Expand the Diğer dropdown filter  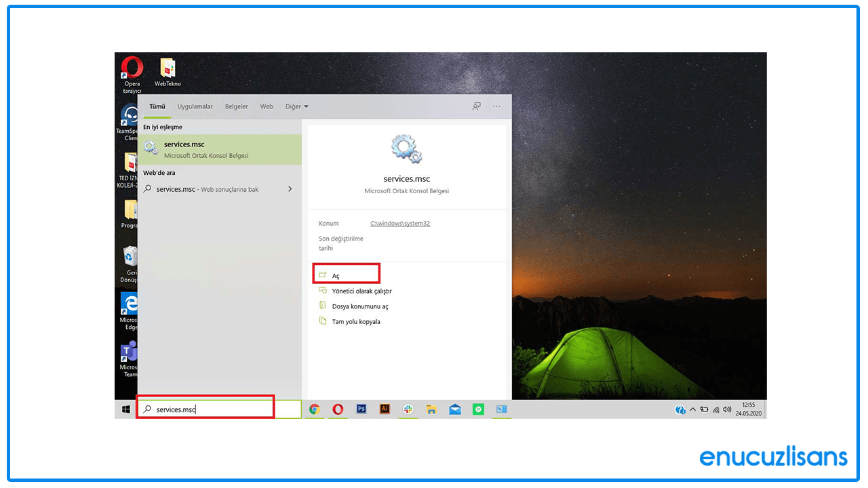click(297, 106)
